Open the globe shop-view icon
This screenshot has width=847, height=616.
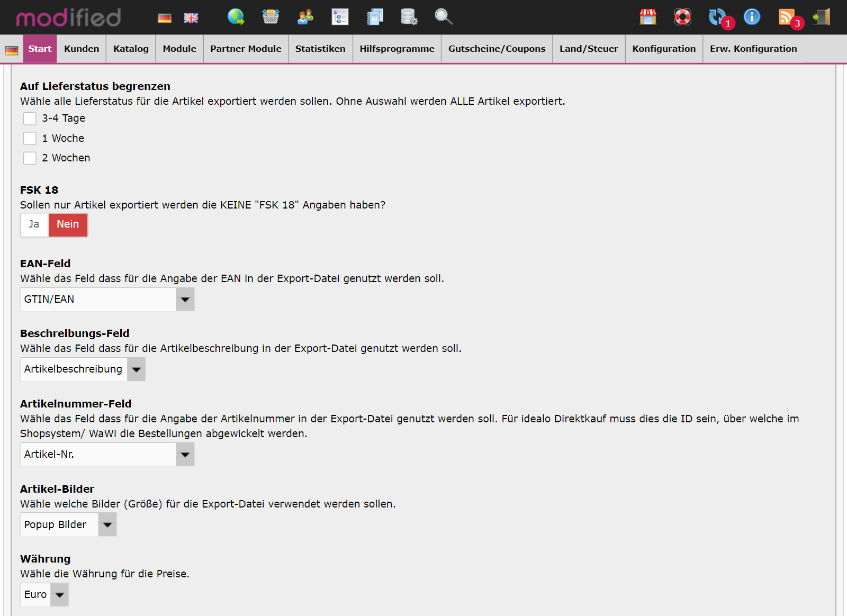[236, 17]
